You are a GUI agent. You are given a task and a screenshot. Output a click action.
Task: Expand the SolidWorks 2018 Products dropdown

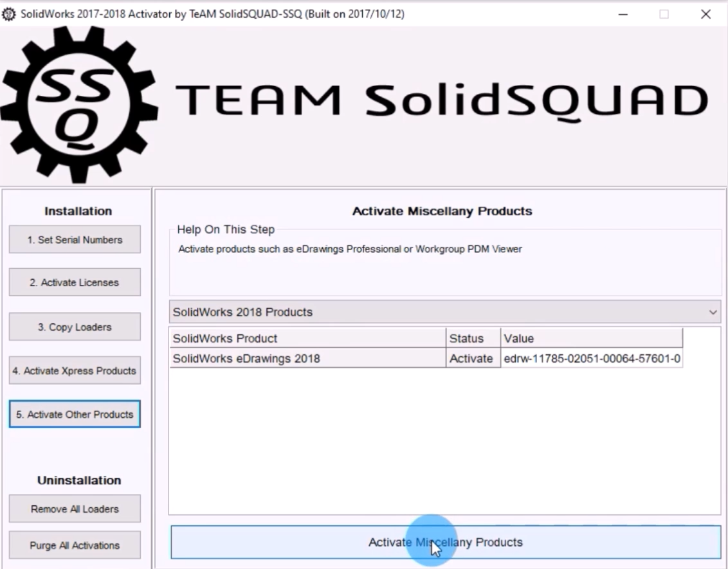click(x=445, y=312)
